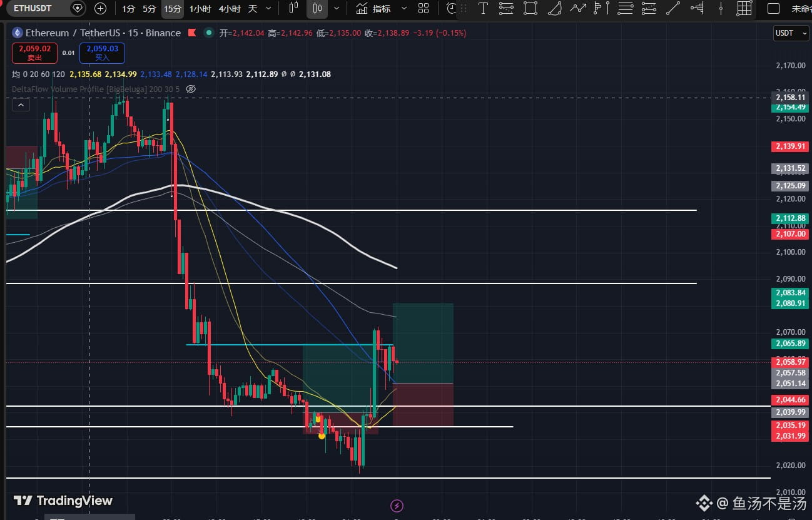Switch to the 4小时 timeframe

[x=230, y=9]
